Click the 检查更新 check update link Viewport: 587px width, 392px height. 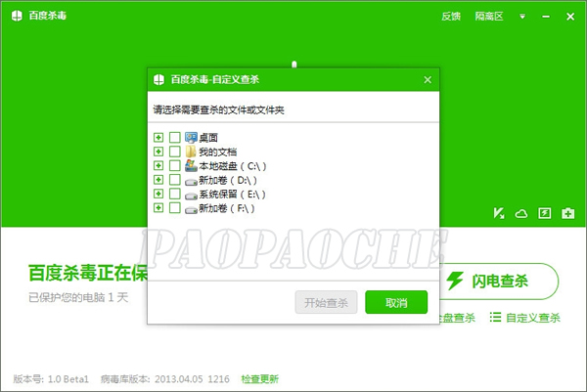click(259, 378)
